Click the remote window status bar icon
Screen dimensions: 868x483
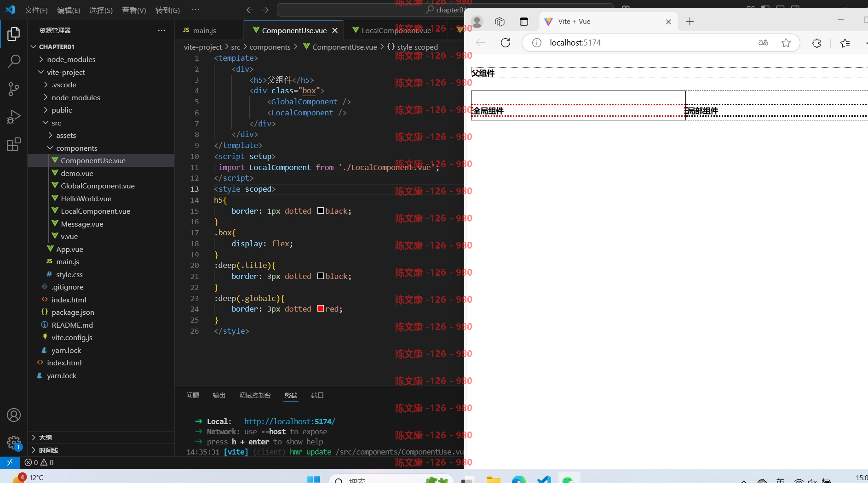[10, 462]
